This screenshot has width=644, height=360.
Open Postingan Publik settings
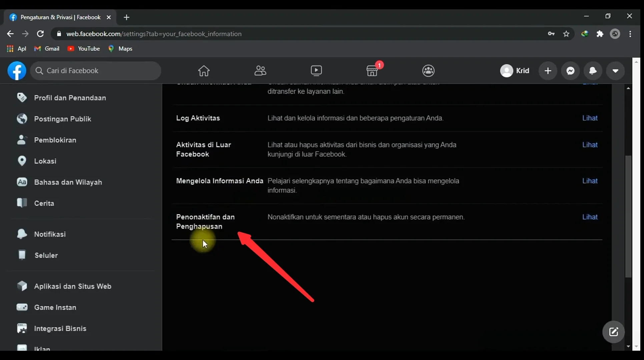tap(62, 119)
